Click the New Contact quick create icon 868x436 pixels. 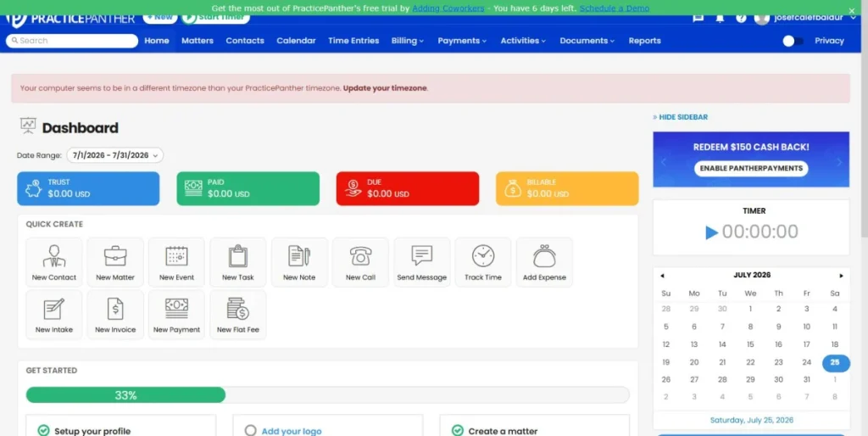coord(54,263)
